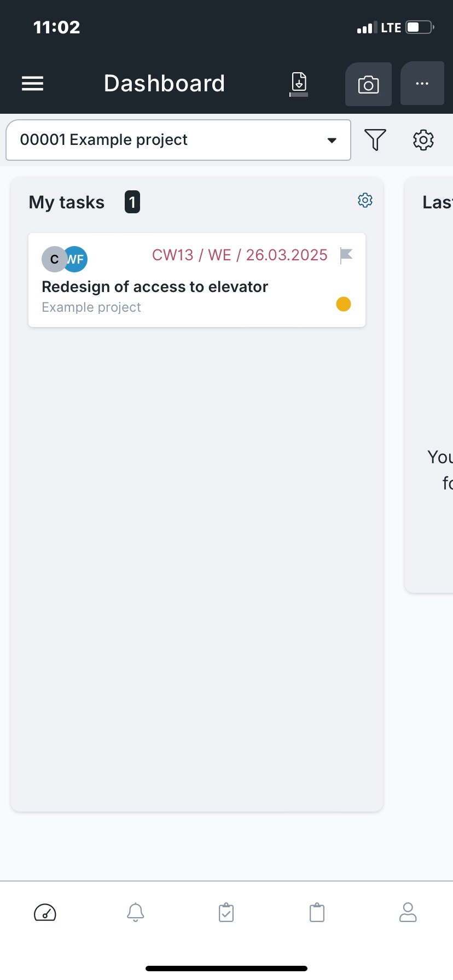Open the user profile tab
453x980 pixels.
pyautogui.click(x=408, y=913)
